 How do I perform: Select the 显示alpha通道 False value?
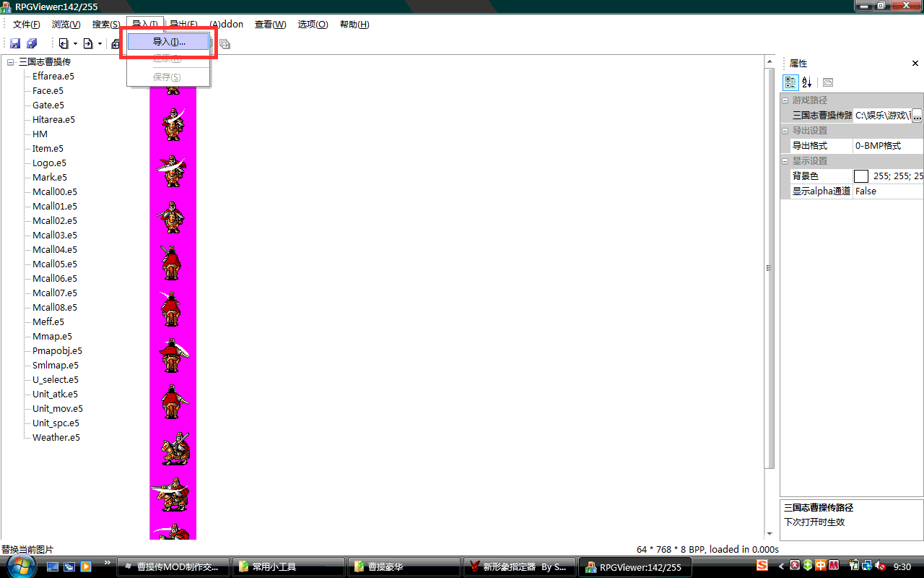[888, 191]
